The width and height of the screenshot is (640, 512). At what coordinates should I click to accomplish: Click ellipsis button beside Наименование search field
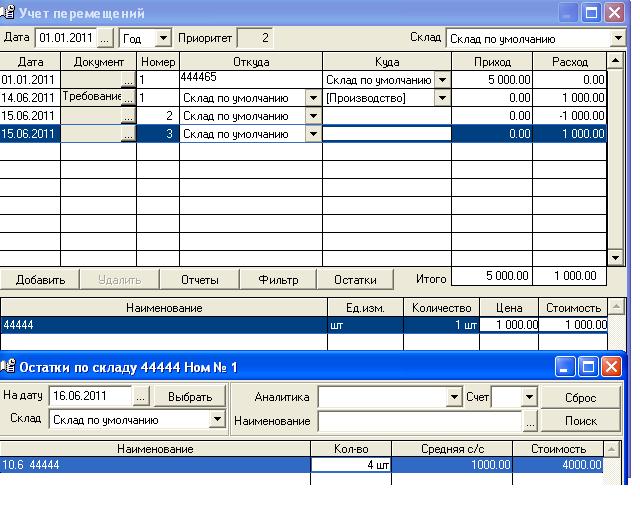[x=529, y=421]
